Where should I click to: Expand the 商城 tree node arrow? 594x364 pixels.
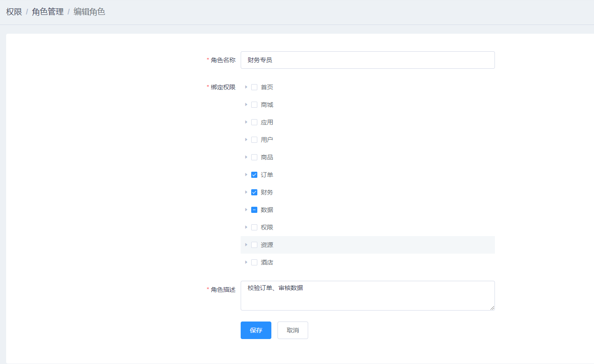coord(246,105)
